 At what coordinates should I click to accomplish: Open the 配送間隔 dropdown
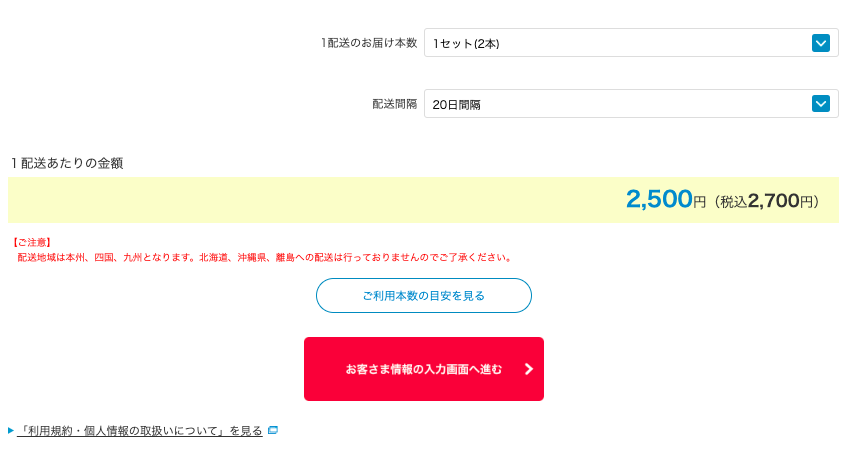631,103
